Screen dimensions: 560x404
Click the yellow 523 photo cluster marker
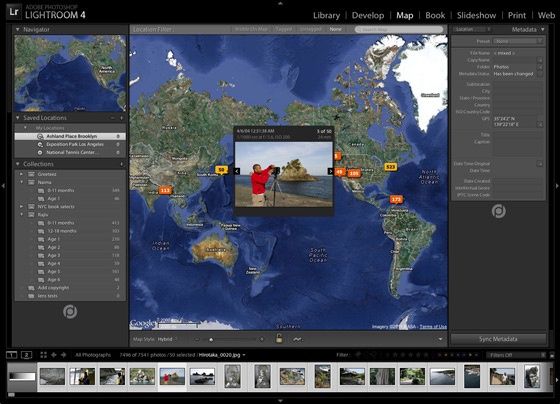pos(390,167)
